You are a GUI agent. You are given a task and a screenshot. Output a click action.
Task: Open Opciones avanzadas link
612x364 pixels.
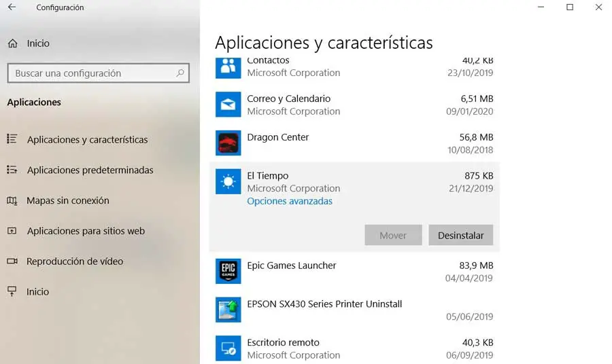[290, 201]
